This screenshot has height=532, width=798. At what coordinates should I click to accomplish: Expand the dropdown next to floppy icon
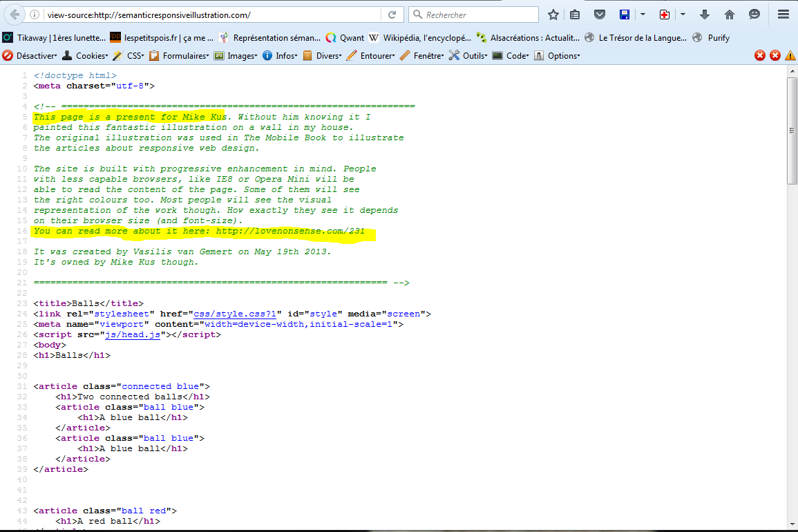[x=642, y=15]
